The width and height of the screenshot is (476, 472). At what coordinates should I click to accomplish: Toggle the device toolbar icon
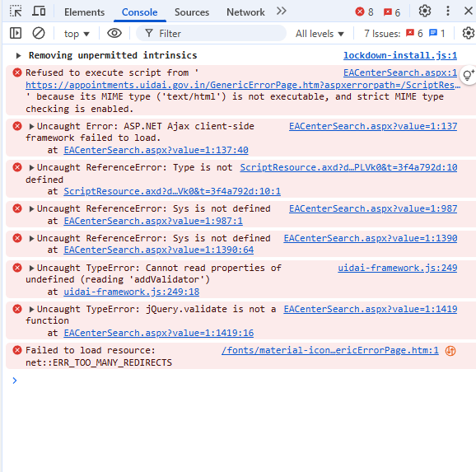[39, 12]
